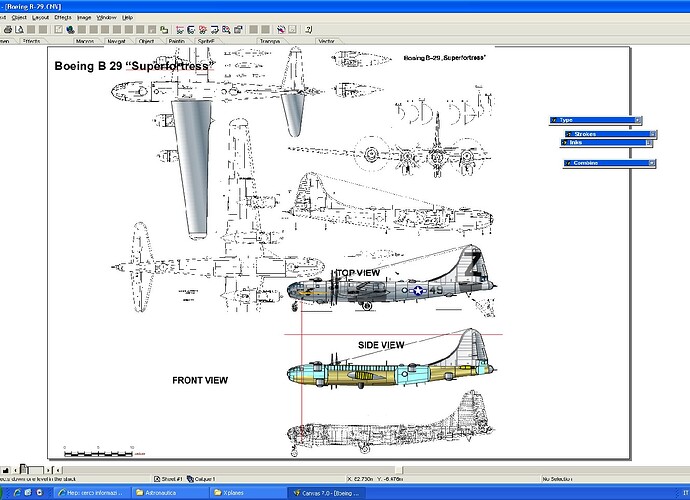Click the Strokes palette title icon

[569, 134]
